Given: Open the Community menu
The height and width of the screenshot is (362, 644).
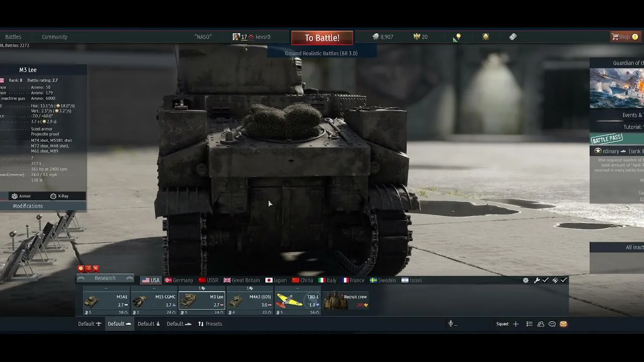Looking at the screenshot, I should (55, 37).
